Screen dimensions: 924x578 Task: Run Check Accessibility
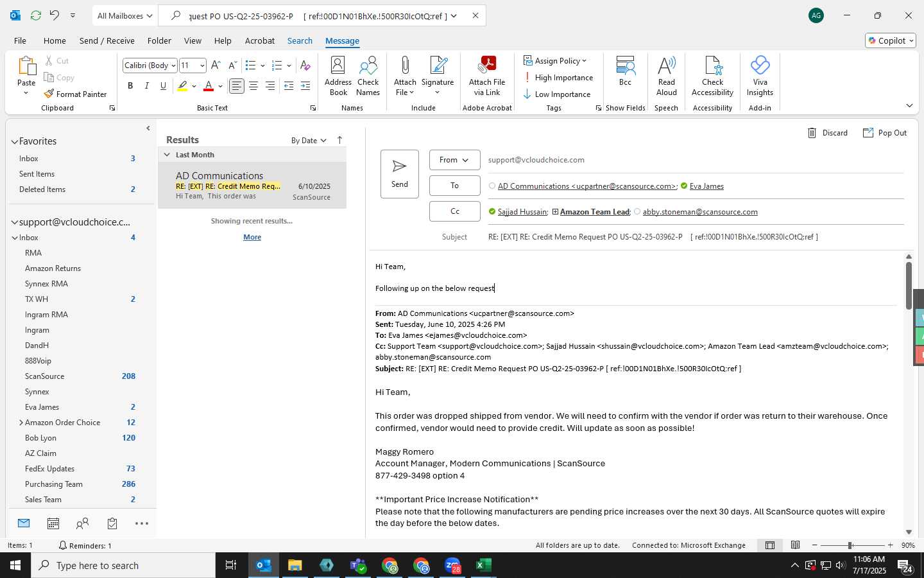712,76
